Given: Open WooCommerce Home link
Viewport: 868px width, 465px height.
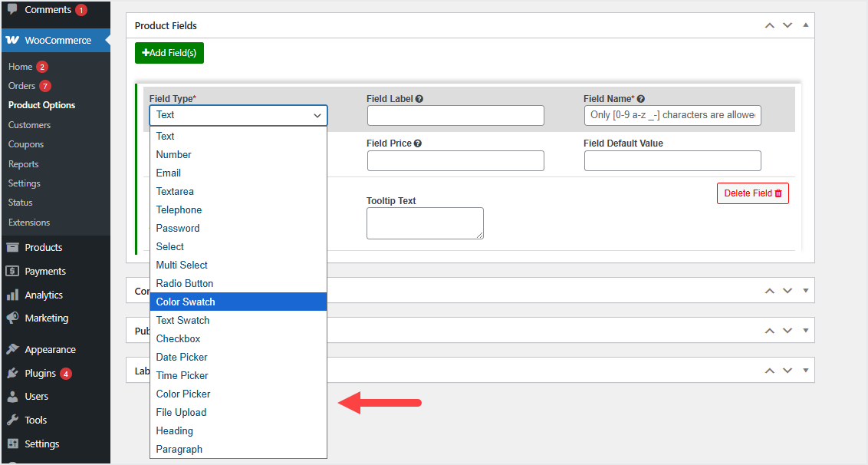Looking at the screenshot, I should point(21,67).
